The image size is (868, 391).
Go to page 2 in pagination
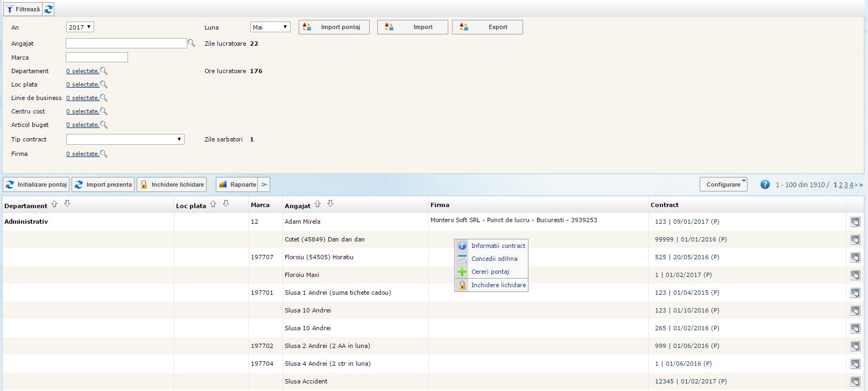pyautogui.click(x=841, y=184)
